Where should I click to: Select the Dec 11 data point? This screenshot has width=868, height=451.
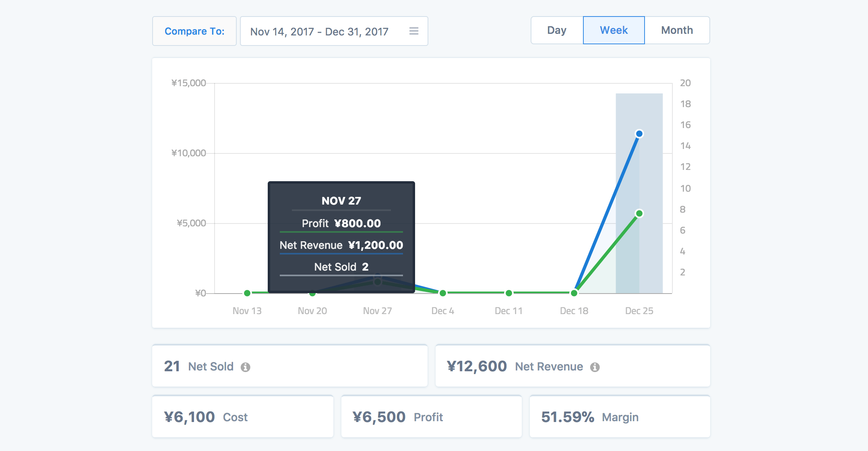509,293
